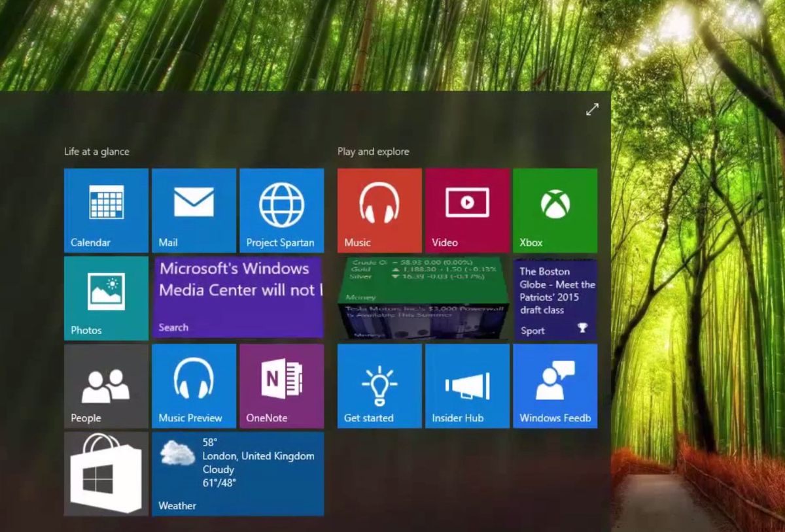Open the Photos app
Viewport: 785px width, 532px height.
[x=105, y=297]
